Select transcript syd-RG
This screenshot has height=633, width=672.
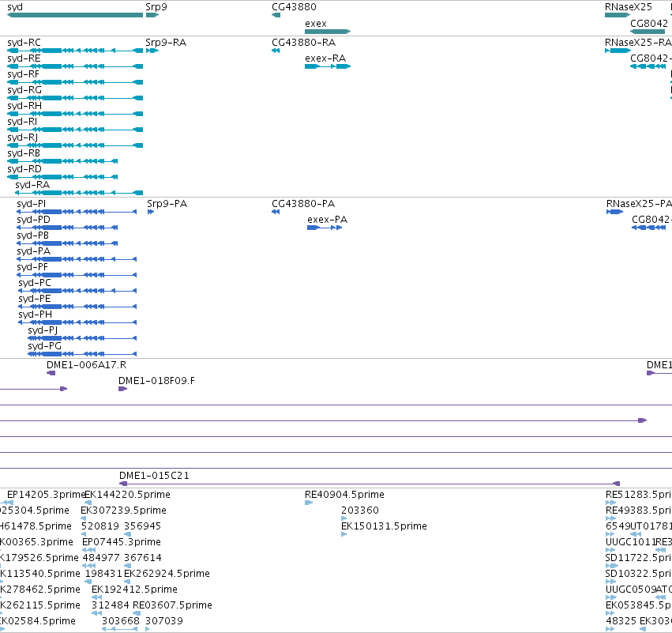(x=75, y=98)
